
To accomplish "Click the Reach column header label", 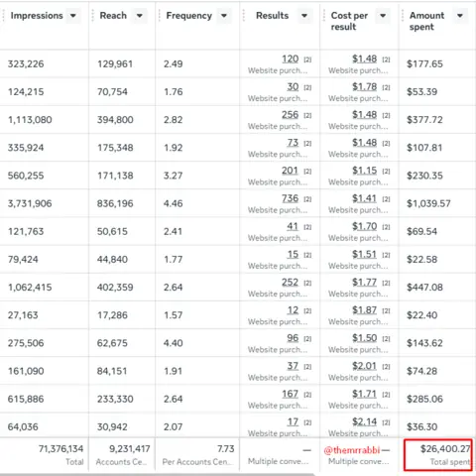I will (113, 16).
